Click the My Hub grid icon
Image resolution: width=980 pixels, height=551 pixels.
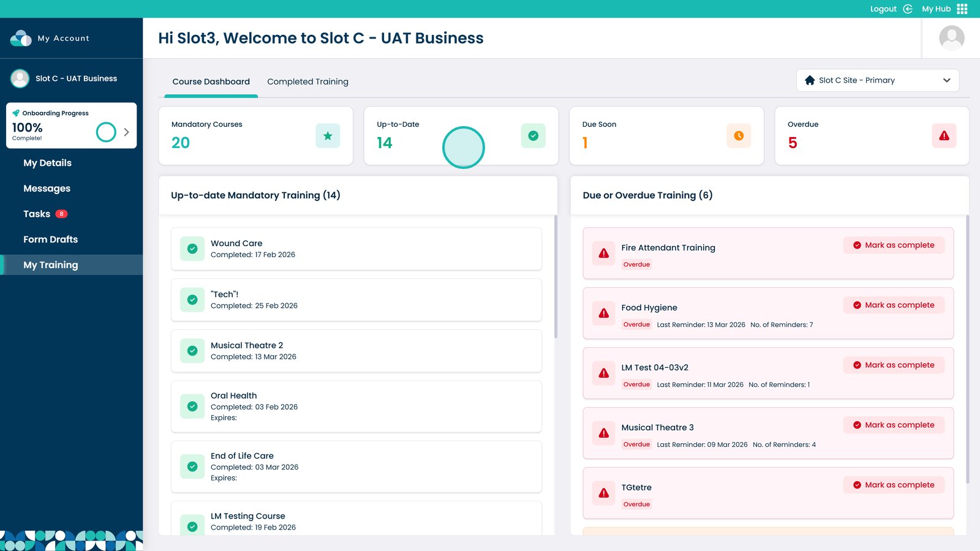(x=962, y=9)
